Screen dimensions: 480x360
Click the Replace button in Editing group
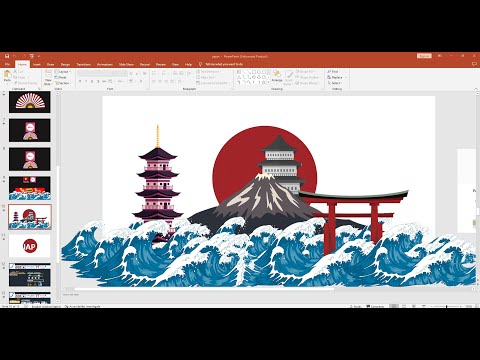(336, 77)
